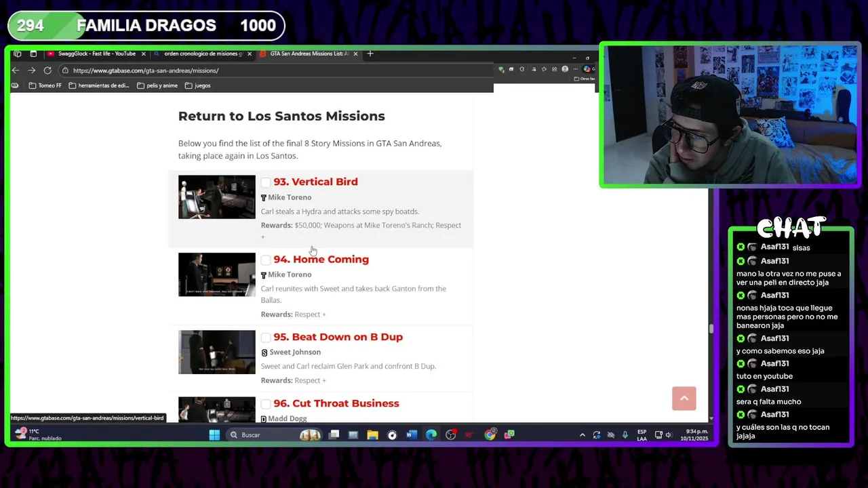Check the 93. Vertical Bird checkbox
This screenshot has width=868, height=488.
click(x=266, y=182)
